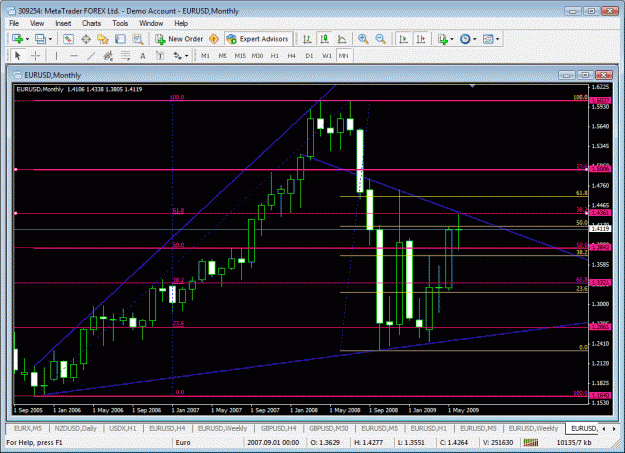Show the Navigator panel
The image size is (625, 453).
[x=103, y=39]
